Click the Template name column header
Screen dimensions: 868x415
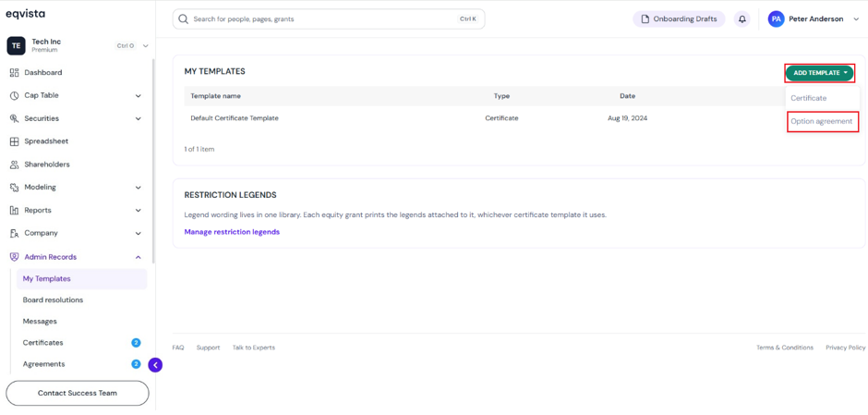[216, 96]
